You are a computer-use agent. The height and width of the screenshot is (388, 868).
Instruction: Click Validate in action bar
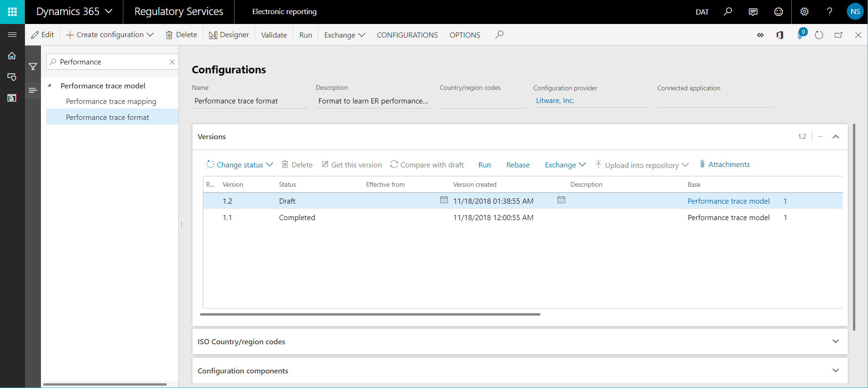click(274, 35)
